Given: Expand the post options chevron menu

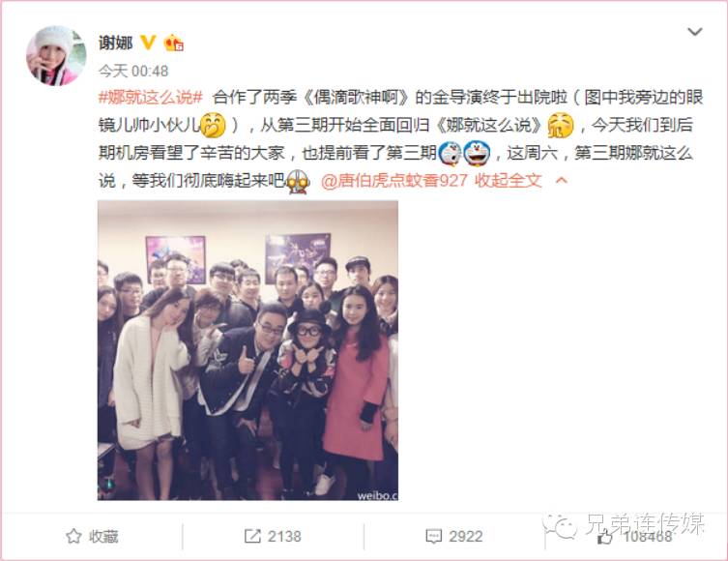Looking at the screenshot, I should [x=694, y=32].
